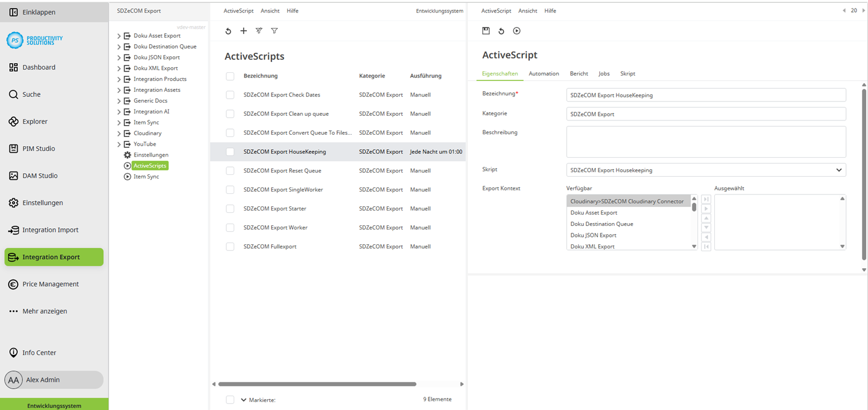Viewport: 868px width, 410px height.
Task: Expand the Integration Products tree node
Action: click(x=119, y=79)
